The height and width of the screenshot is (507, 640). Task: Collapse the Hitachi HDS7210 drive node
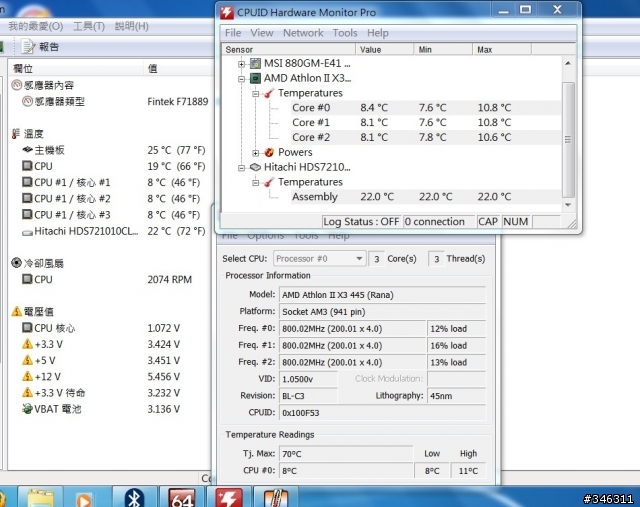tap(242, 167)
